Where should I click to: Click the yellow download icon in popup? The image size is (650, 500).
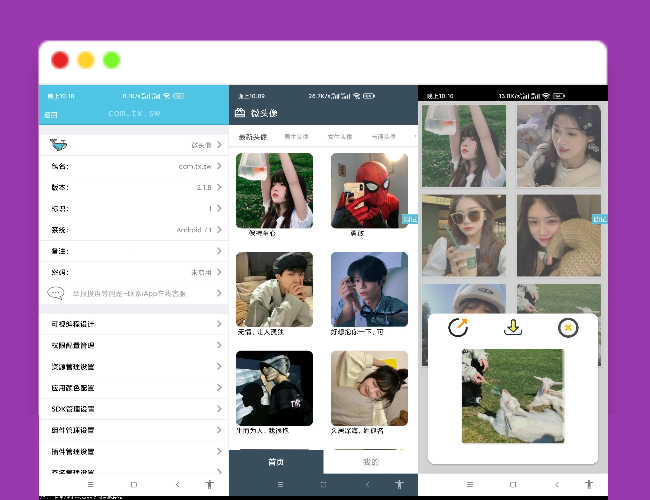pos(513,328)
